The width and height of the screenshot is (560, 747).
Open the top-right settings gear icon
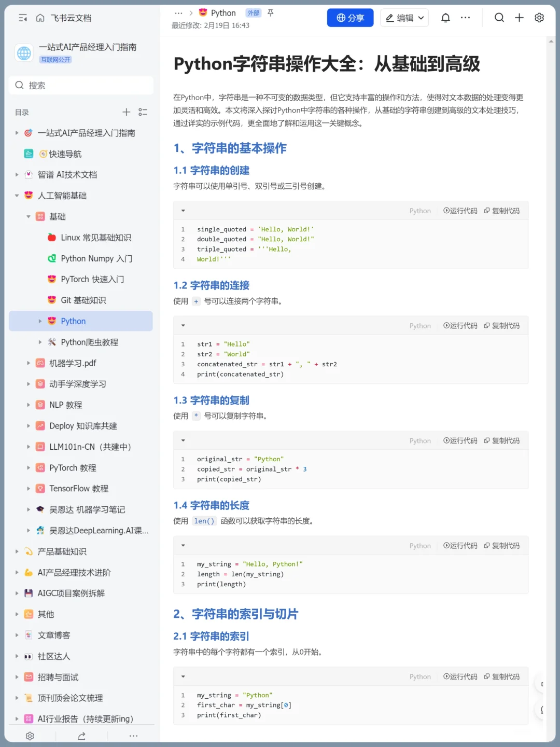(x=539, y=18)
